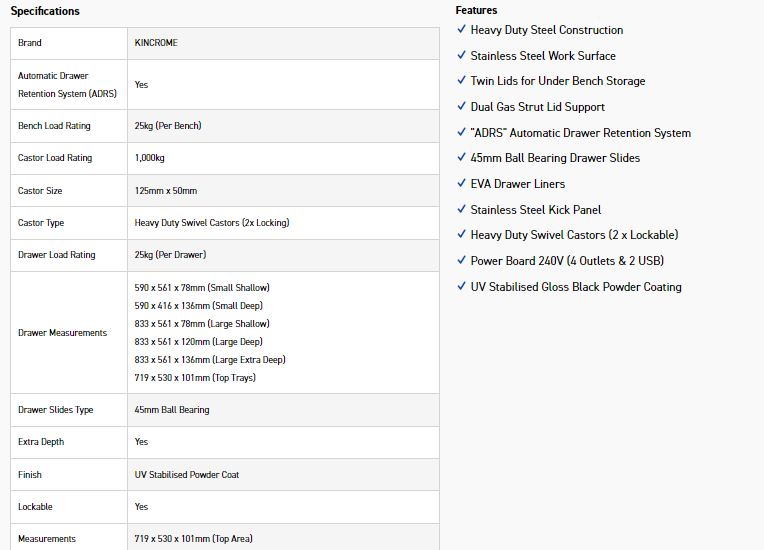Screen dimensions: 764x550
Task: Click the Small Shallow drawer measurement line
Action: [x=202, y=288]
